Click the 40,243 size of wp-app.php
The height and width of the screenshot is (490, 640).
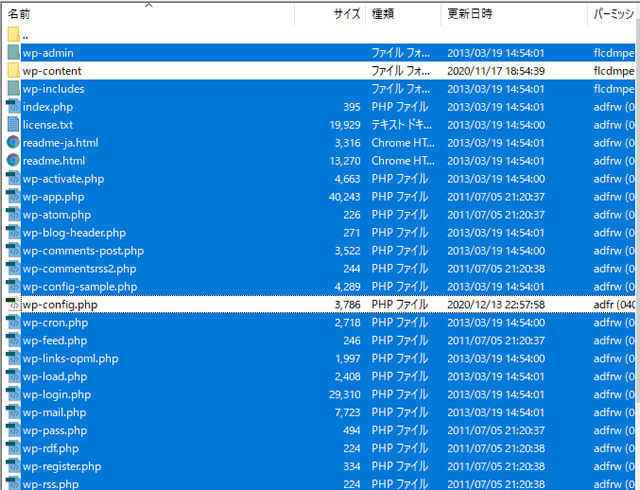tap(345, 197)
